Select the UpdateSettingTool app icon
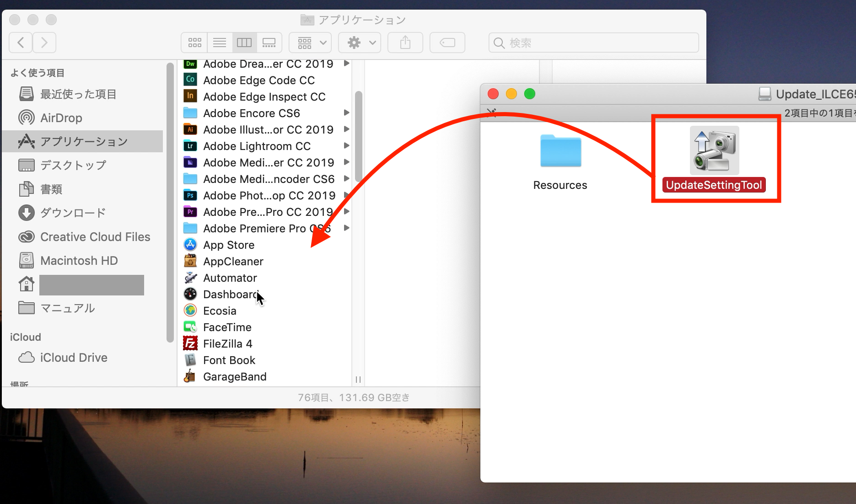856x504 pixels. point(714,150)
